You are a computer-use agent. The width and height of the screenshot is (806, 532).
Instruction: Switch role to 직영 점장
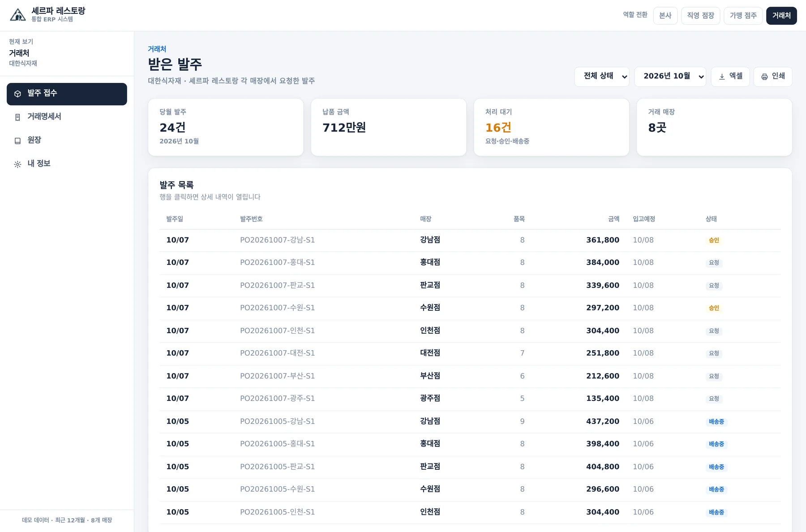pyautogui.click(x=701, y=16)
